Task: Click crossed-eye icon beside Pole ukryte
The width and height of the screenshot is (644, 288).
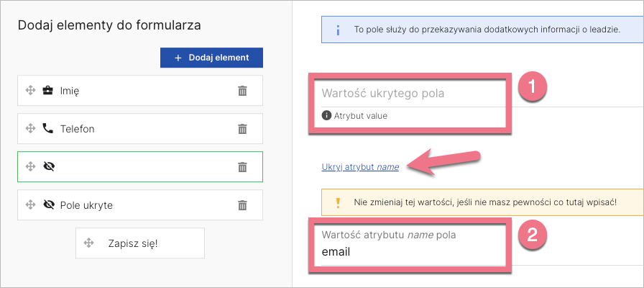Action: pos(49,205)
